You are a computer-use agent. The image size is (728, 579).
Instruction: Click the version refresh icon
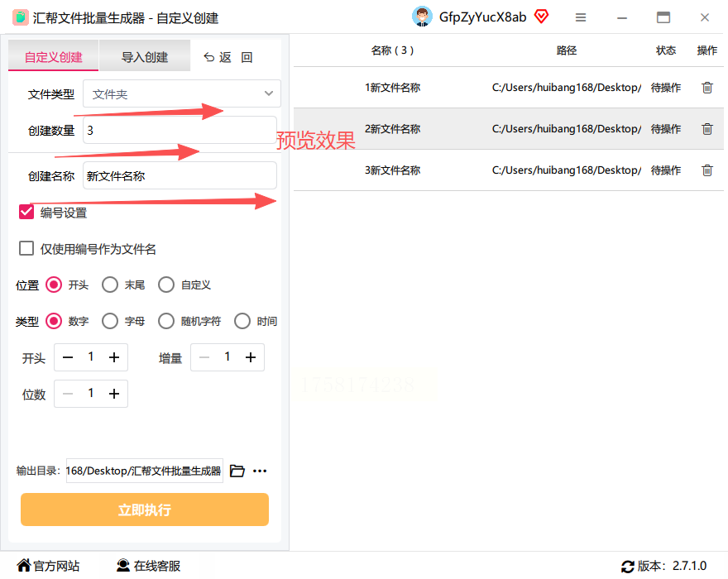point(628,566)
